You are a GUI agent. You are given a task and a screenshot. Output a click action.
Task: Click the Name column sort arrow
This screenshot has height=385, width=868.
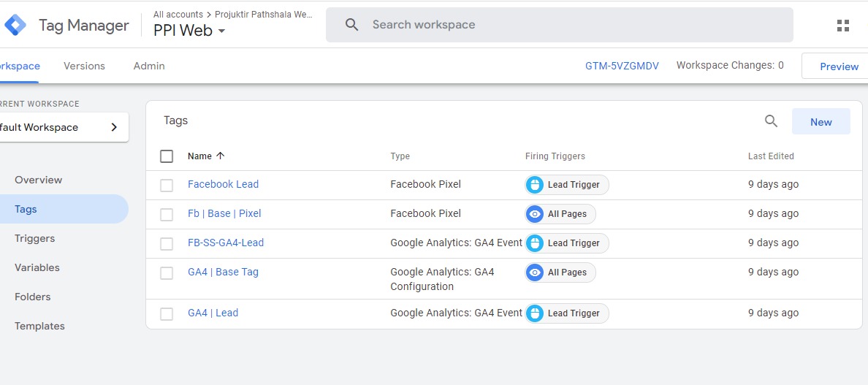coord(221,156)
